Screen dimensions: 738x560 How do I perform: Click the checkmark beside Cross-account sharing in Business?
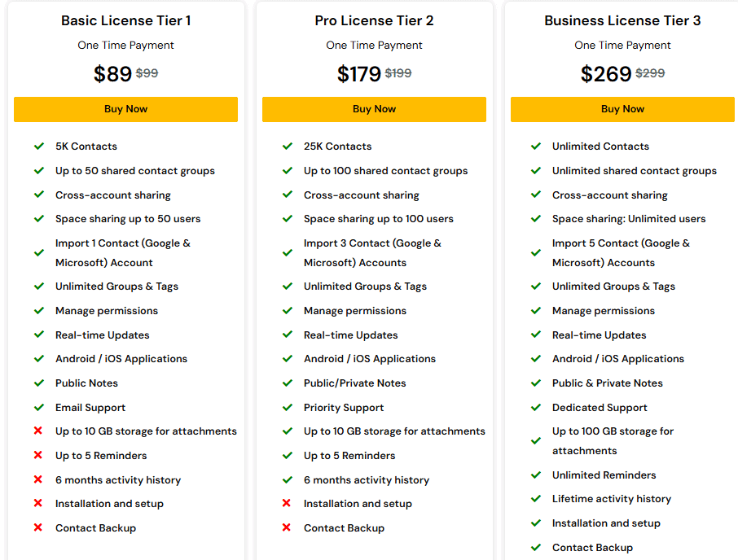pos(535,195)
